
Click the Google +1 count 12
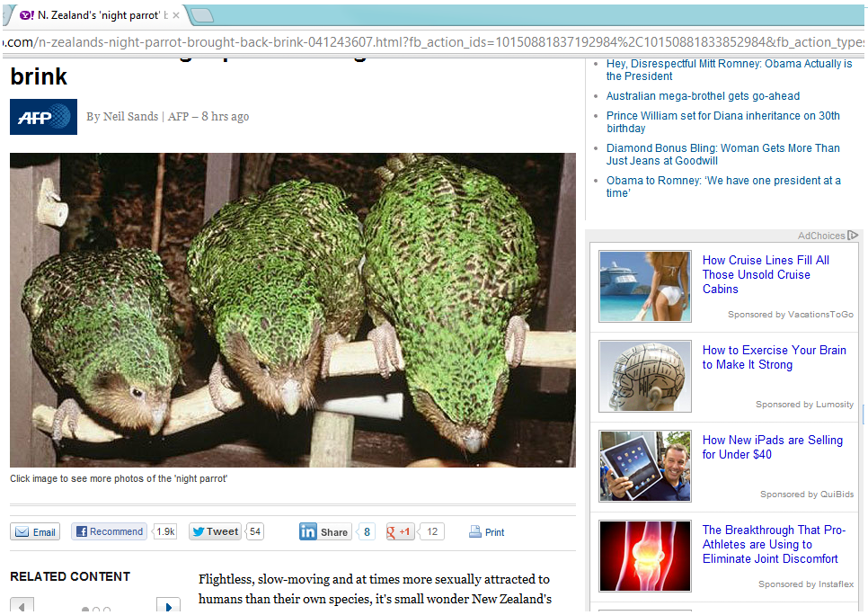pyautogui.click(x=432, y=532)
